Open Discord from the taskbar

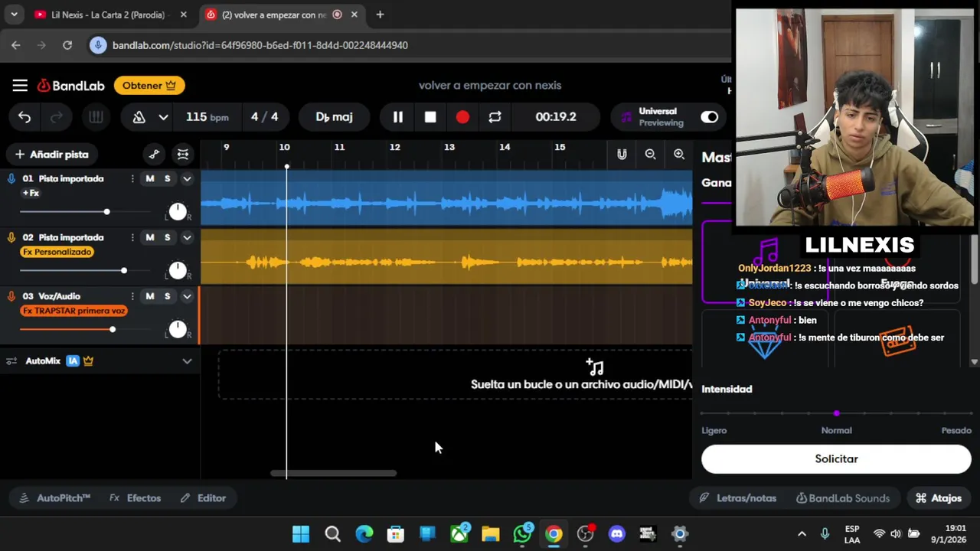coord(617,534)
